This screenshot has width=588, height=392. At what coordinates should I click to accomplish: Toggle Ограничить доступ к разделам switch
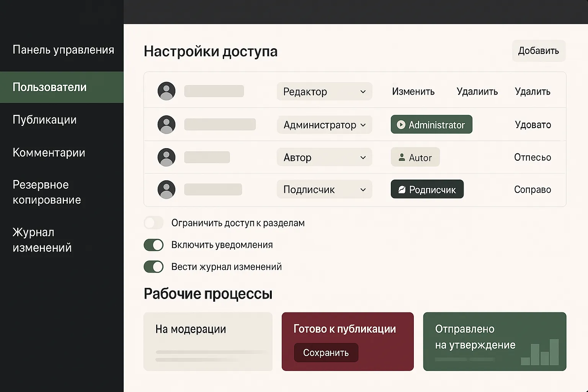(154, 223)
